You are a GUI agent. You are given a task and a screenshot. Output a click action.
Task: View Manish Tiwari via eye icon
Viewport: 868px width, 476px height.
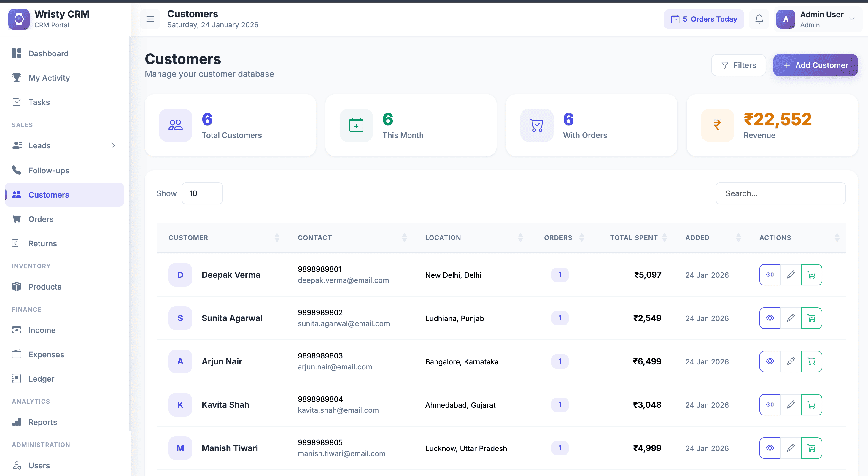pos(770,448)
